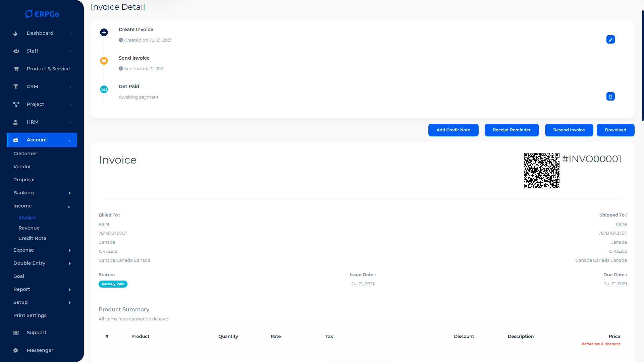Click the Create Invoice plus icon in timeline
The height and width of the screenshot is (362, 644).
(x=104, y=33)
